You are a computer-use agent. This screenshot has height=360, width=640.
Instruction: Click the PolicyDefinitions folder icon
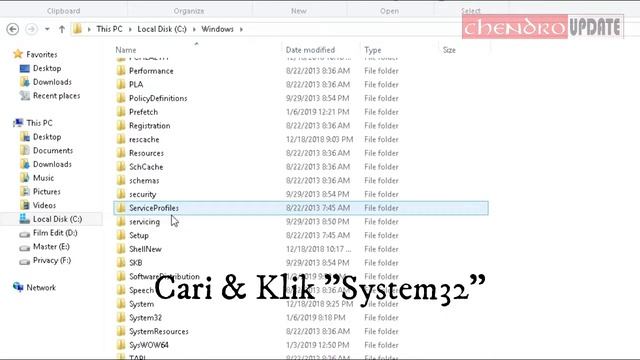click(x=121, y=98)
